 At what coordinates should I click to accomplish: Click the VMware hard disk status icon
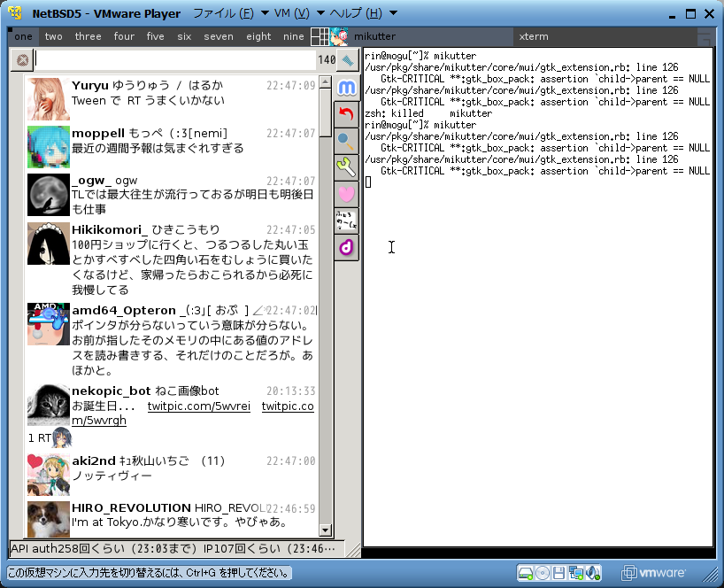tap(526, 573)
